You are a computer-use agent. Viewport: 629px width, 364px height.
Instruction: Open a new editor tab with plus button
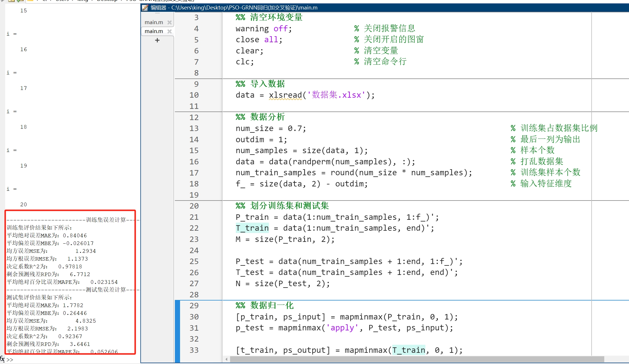click(157, 41)
